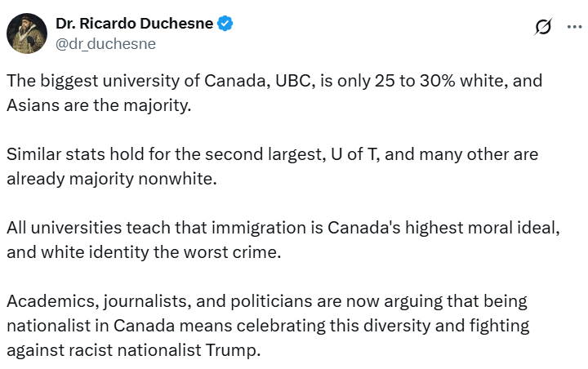Screen dimensions: 588x369
Task: Click the paragraph starting "The biggest university"
Action: click(x=274, y=94)
